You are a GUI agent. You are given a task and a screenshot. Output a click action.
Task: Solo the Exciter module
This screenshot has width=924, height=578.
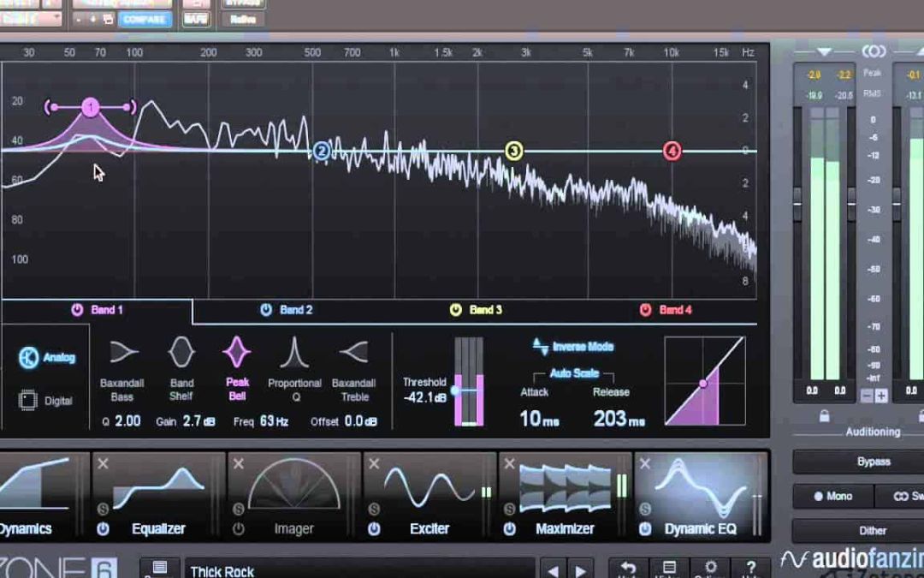point(374,509)
